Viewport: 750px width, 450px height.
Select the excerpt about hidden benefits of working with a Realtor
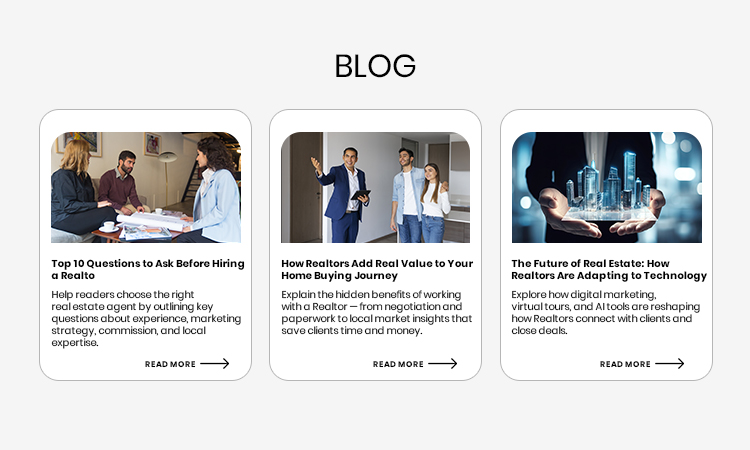[x=376, y=312]
